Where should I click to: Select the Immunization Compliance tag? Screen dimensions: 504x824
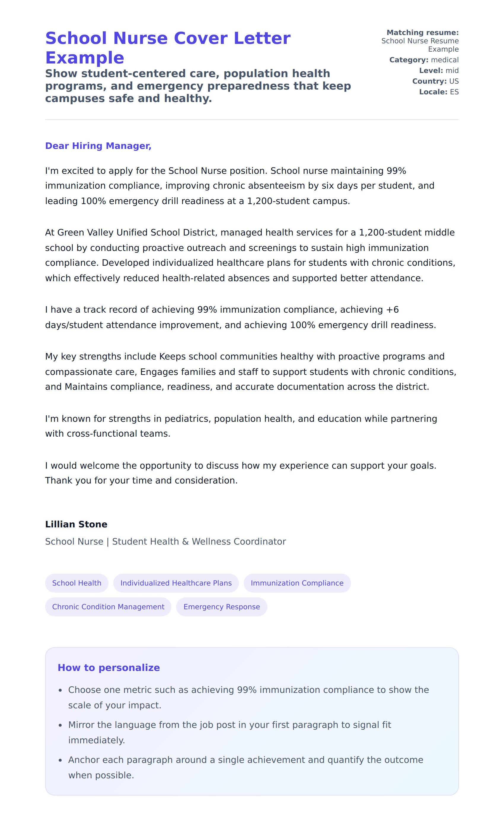(297, 583)
